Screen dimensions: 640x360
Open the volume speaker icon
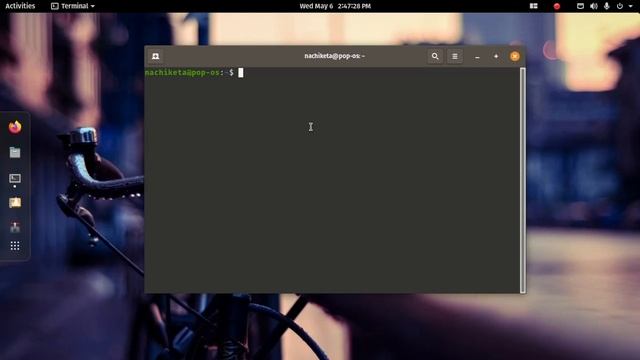(593, 6)
